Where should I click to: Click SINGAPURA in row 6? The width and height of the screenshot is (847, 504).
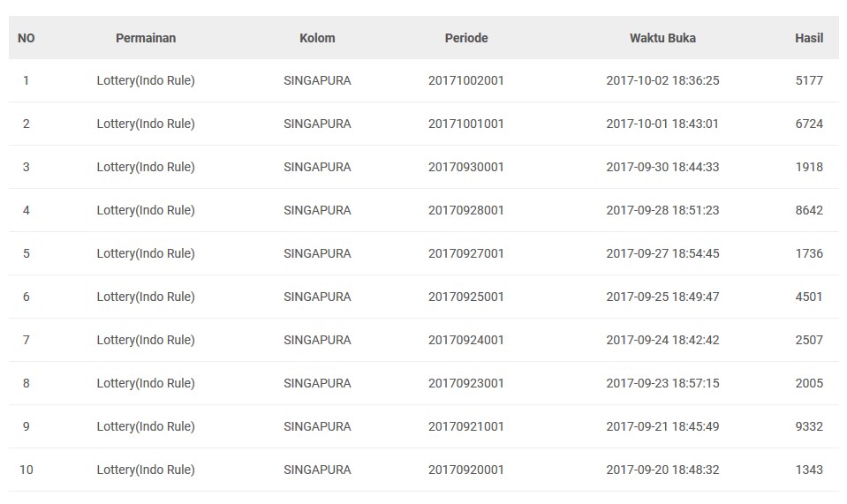tap(317, 297)
